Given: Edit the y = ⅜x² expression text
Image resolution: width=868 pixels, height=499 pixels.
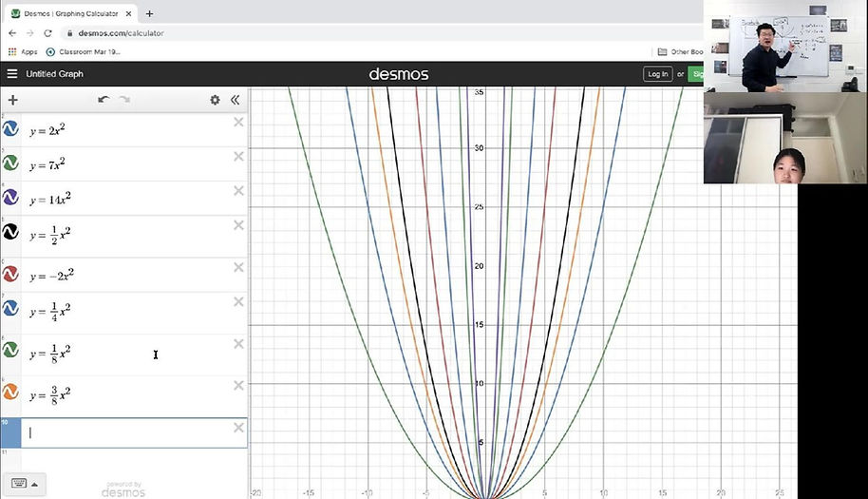Looking at the screenshot, I should coord(50,394).
